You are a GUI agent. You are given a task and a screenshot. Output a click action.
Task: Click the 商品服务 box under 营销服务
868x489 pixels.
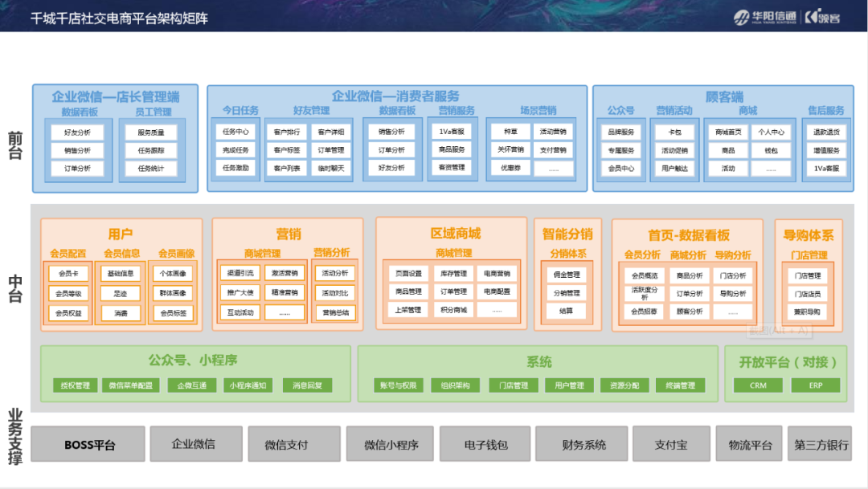pyautogui.click(x=452, y=149)
